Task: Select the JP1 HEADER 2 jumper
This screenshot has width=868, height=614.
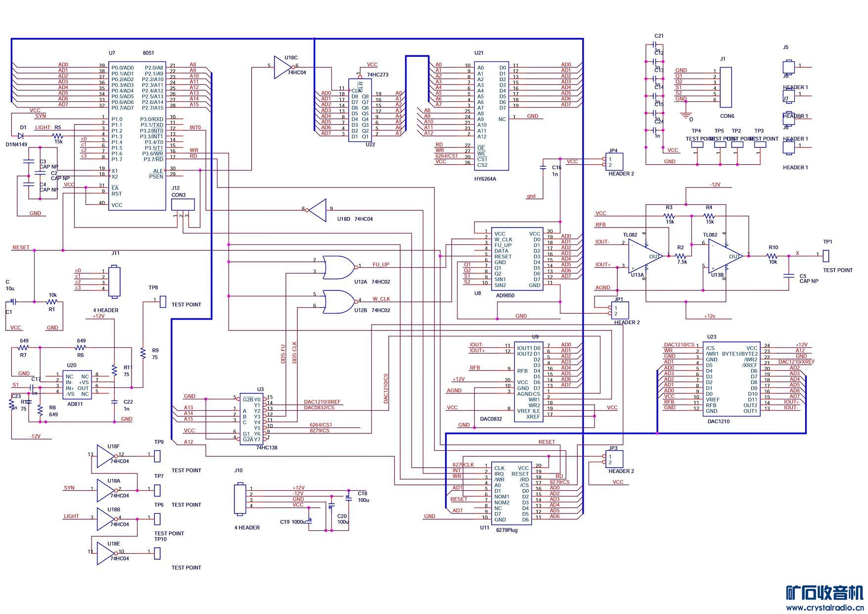Action: (620, 311)
